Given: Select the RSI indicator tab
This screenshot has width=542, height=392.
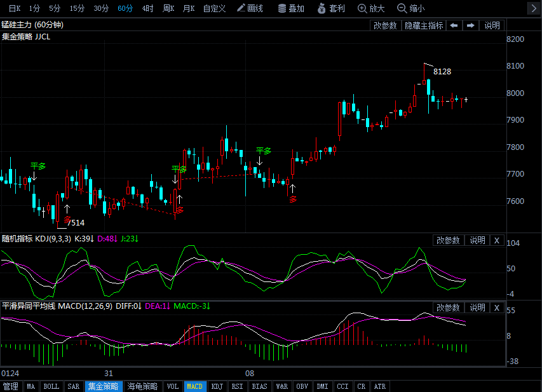Looking at the screenshot, I should click(x=237, y=386).
